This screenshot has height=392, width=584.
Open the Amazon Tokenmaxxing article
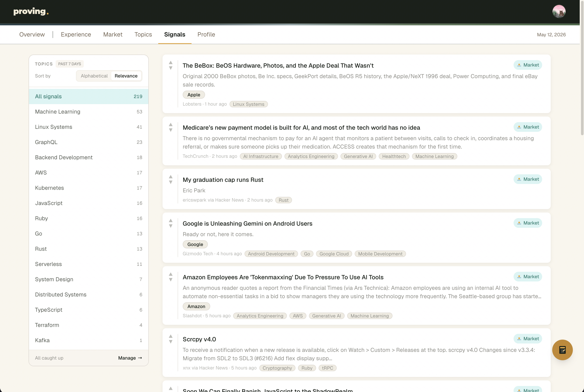pos(283,277)
